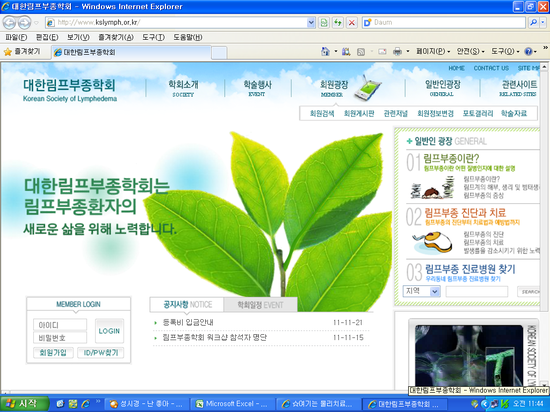Viewport: 550px width, 412px height.
Task: Click the LOGIN button
Action: pos(109,331)
